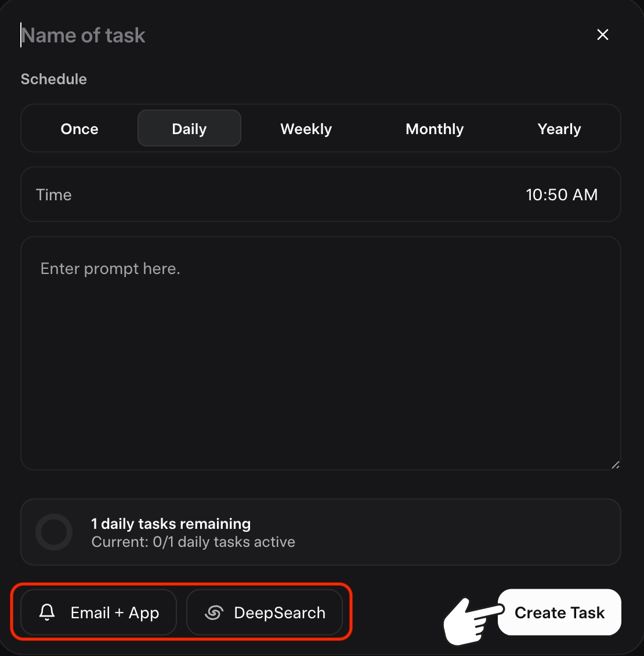644x656 pixels.
Task: Click into the Enter prompt here box
Action: 321,354
